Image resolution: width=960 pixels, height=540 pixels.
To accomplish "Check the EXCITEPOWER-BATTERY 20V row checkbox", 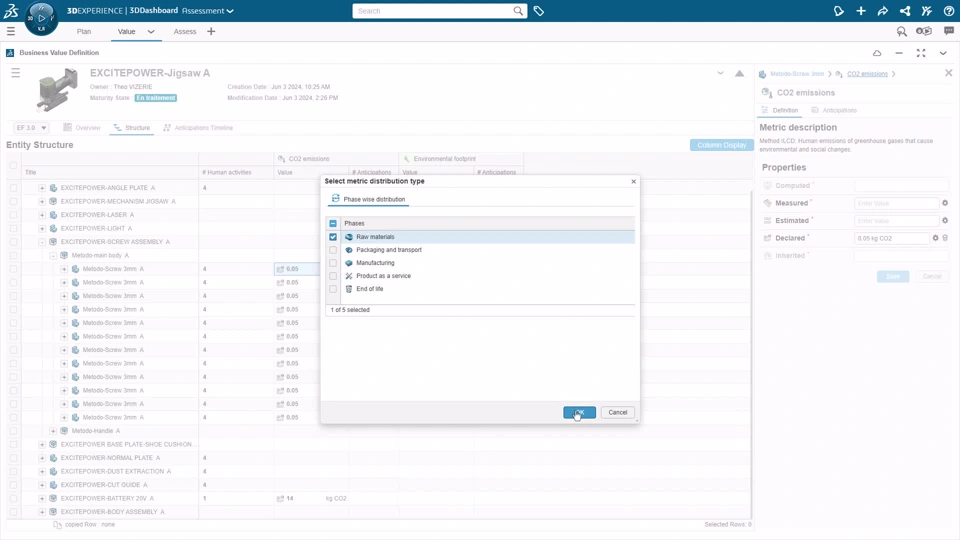I will pyautogui.click(x=13, y=498).
